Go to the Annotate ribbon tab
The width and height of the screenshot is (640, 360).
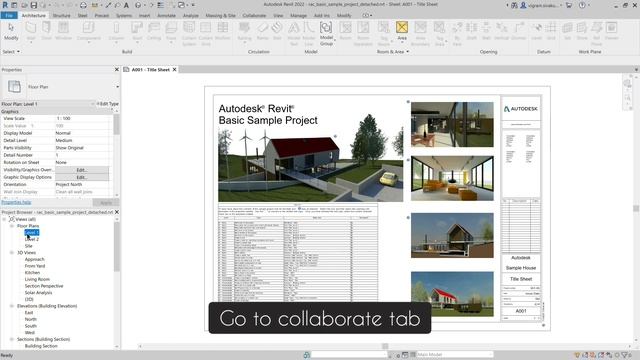[167, 15]
